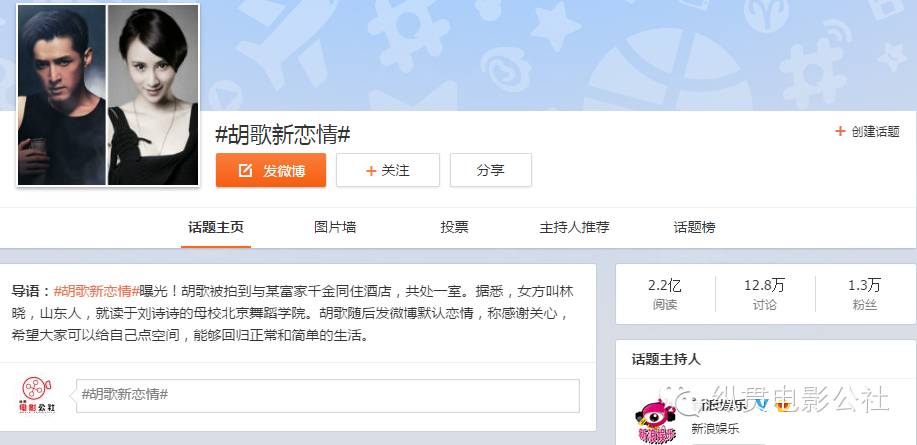Switch to the 图片墙 tab
The image size is (917, 445).
pos(335,227)
